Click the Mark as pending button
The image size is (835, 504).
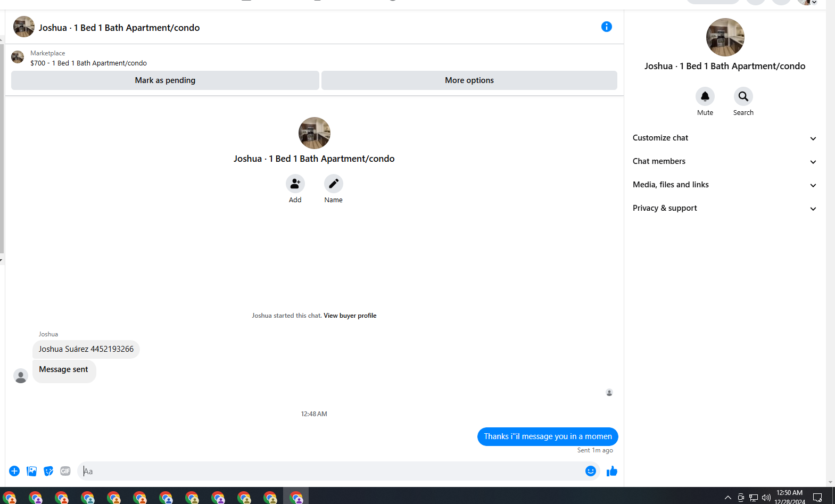(165, 80)
